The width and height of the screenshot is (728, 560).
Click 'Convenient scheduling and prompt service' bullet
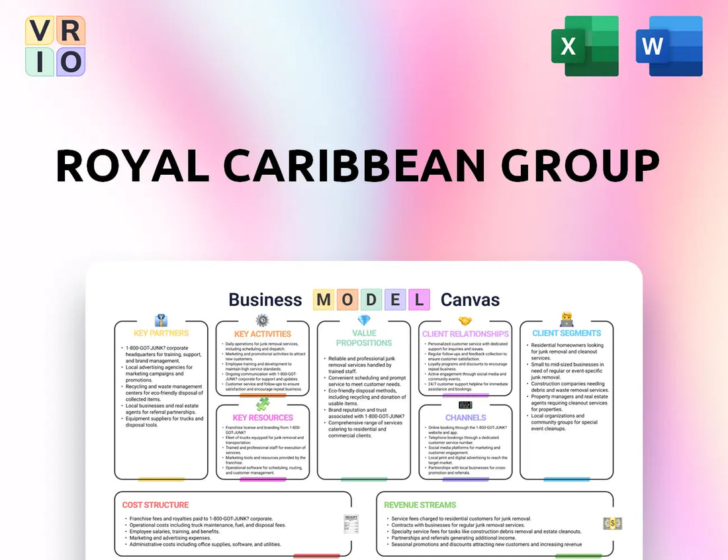367,381
